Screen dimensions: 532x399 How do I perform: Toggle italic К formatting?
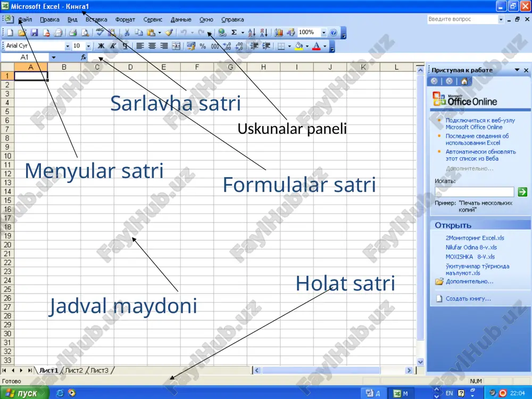coord(113,46)
